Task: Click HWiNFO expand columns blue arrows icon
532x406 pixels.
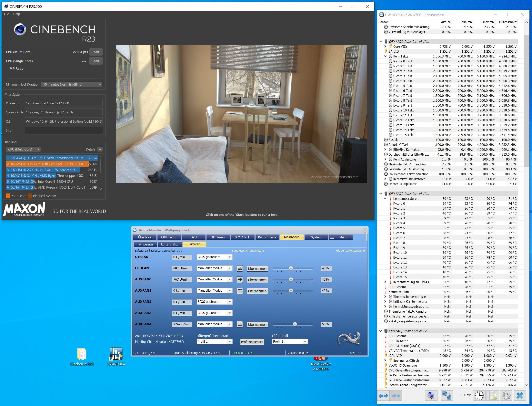Action: [383, 396]
